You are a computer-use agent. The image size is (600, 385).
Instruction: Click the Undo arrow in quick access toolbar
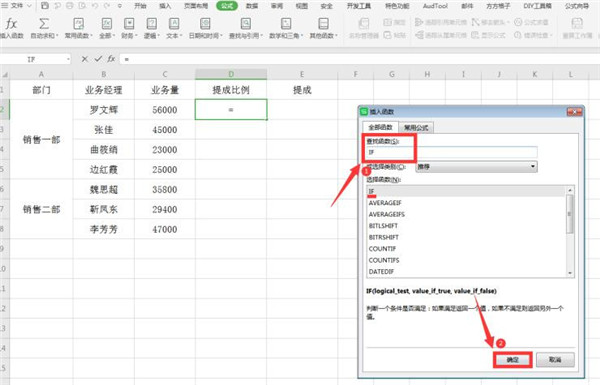click(95, 6)
